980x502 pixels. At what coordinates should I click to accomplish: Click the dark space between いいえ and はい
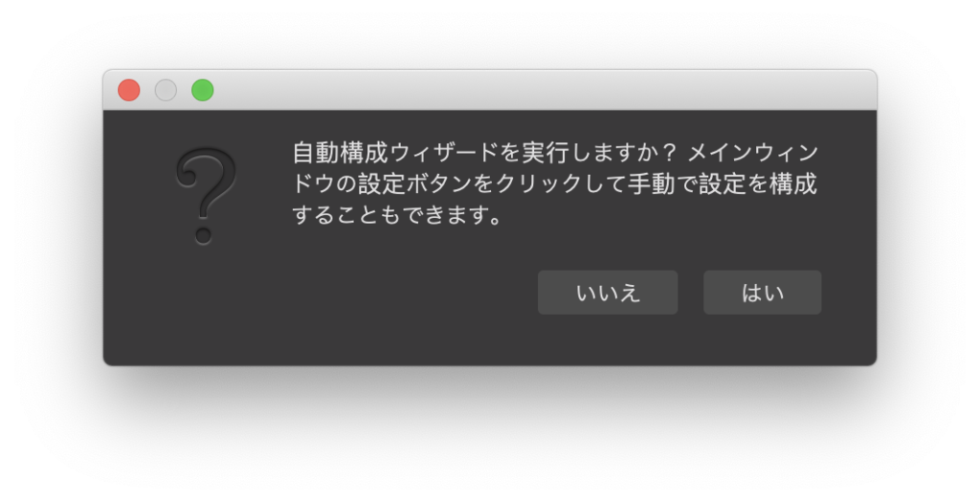691,293
